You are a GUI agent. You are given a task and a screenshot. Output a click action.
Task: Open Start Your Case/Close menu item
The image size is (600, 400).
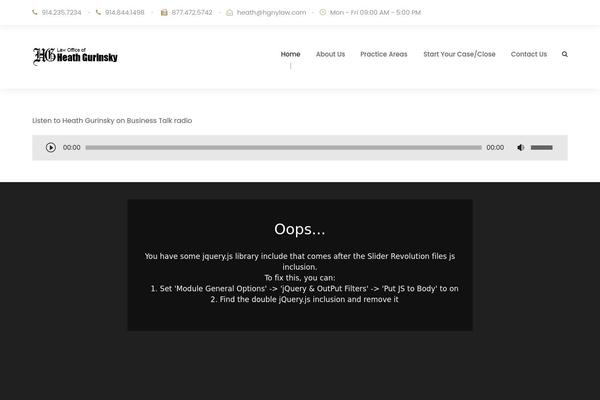pos(459,54)
